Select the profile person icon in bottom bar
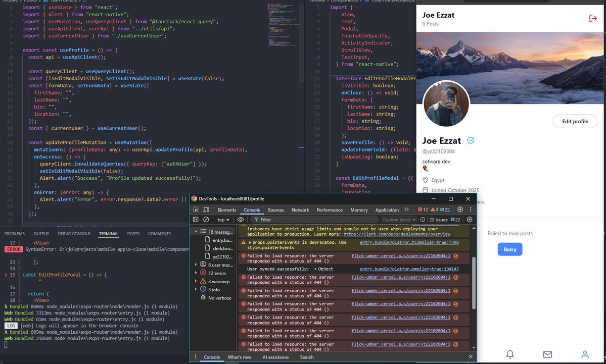Viewport: 606px width, 364px height. pyautogui.click(x=585, y=354)
